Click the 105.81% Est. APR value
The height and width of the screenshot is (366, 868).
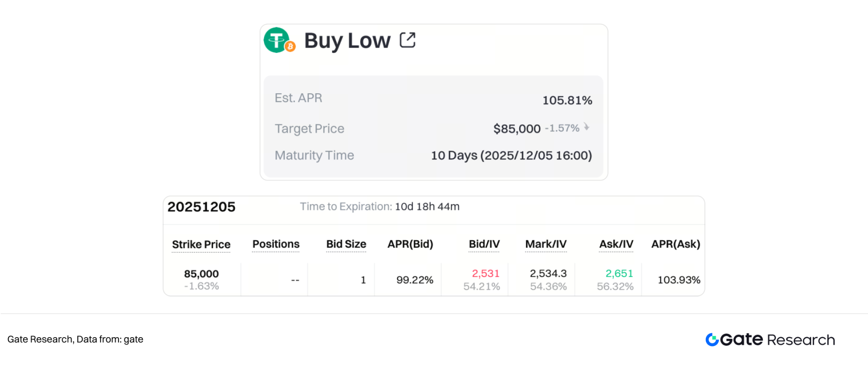tap(567, 100)
